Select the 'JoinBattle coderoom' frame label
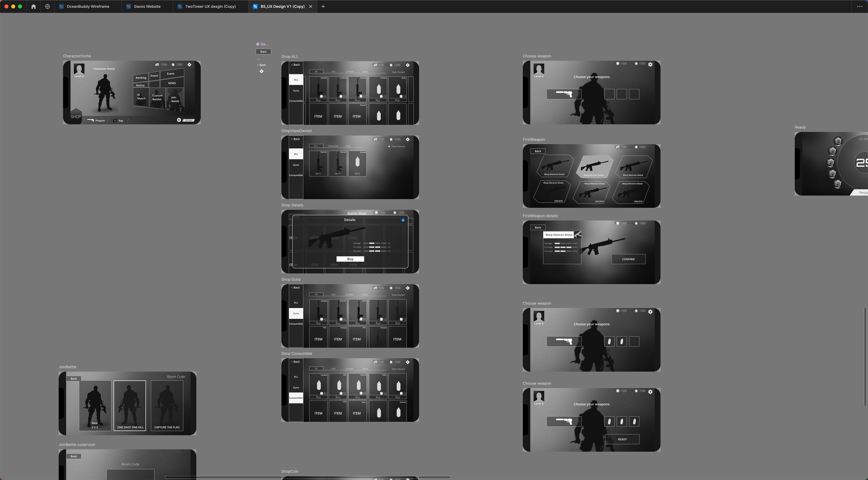The height and width of the screenshot is (480, 868). point(77,445)
